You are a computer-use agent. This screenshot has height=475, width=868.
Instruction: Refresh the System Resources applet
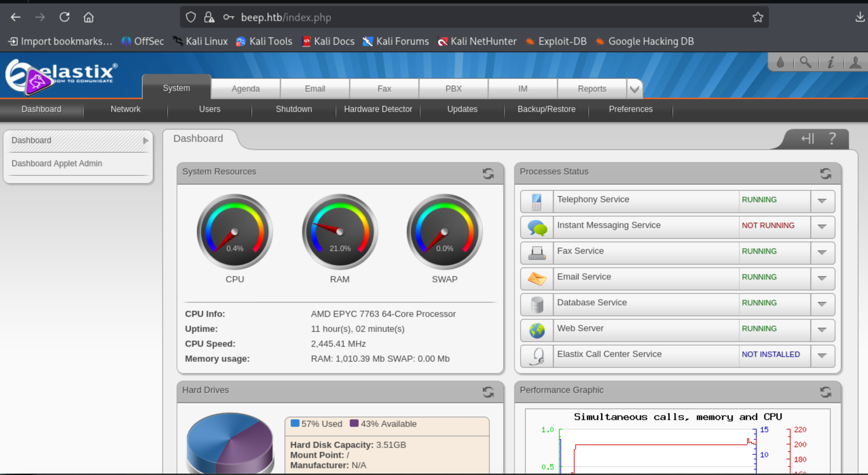click(488, 173)
